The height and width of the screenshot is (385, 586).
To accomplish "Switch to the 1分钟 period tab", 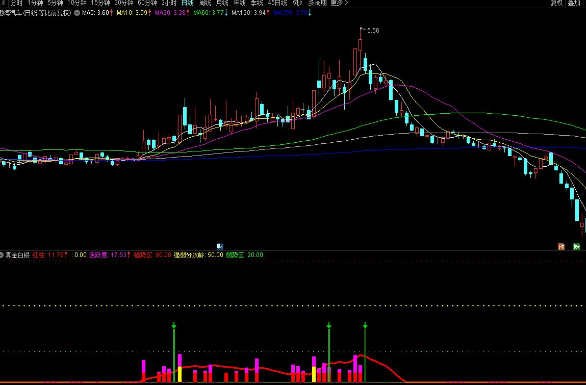I will (36, 3).
